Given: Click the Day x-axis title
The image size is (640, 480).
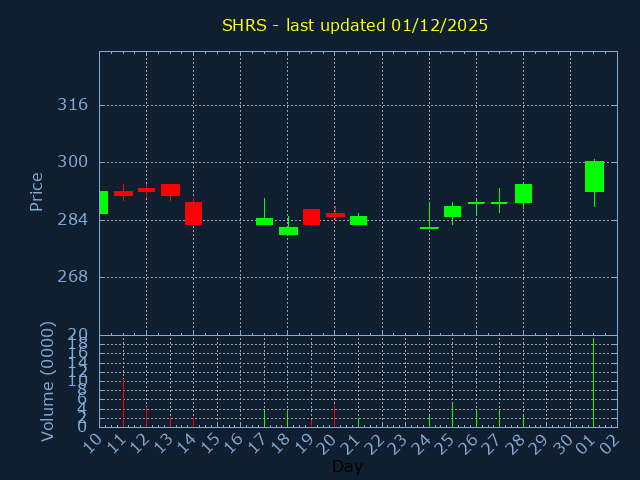Looking at the screenshot, I should [x=347, y=466].
